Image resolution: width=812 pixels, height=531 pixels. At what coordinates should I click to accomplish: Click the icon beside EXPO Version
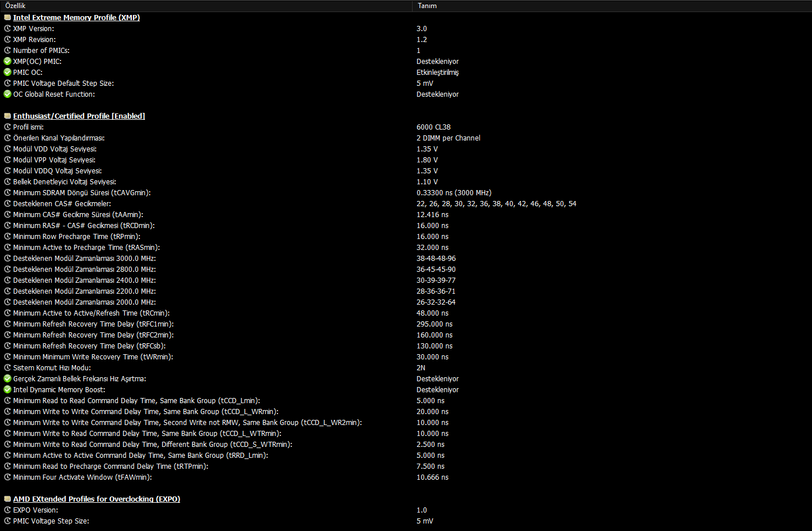(7, 510)
